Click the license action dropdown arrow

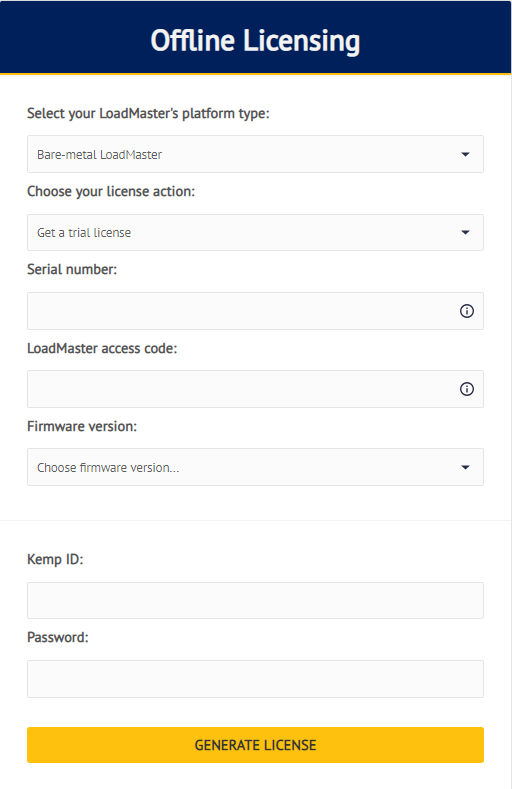[465, 232]
